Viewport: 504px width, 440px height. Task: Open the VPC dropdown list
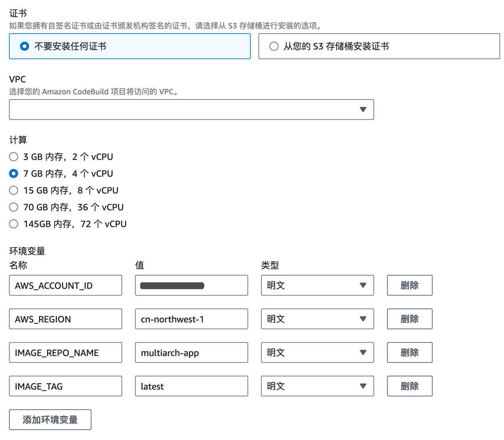click(x=191, y=109)
